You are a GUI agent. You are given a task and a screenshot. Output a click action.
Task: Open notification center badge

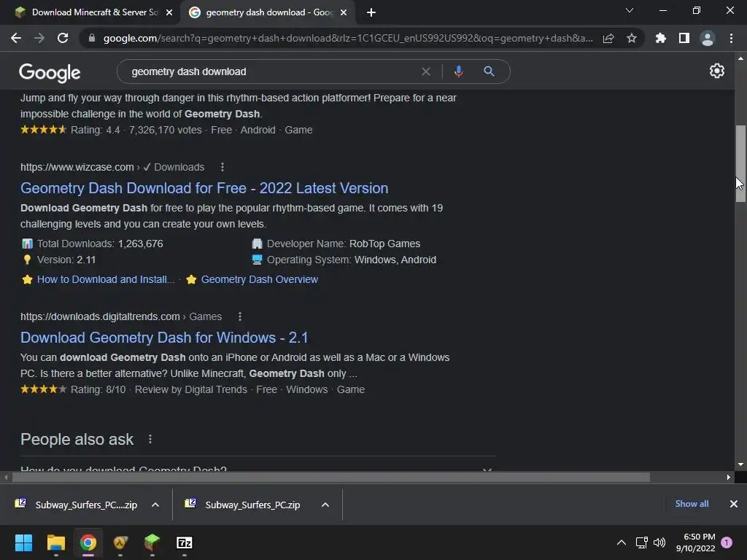727,542
